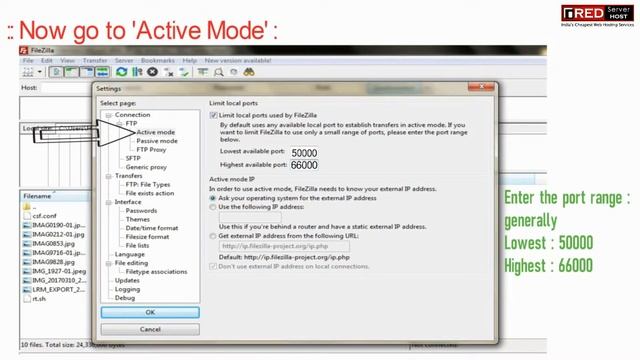This screenshot has width=640, height=360.
Task: Open the View menu
Action: (67, 60)
